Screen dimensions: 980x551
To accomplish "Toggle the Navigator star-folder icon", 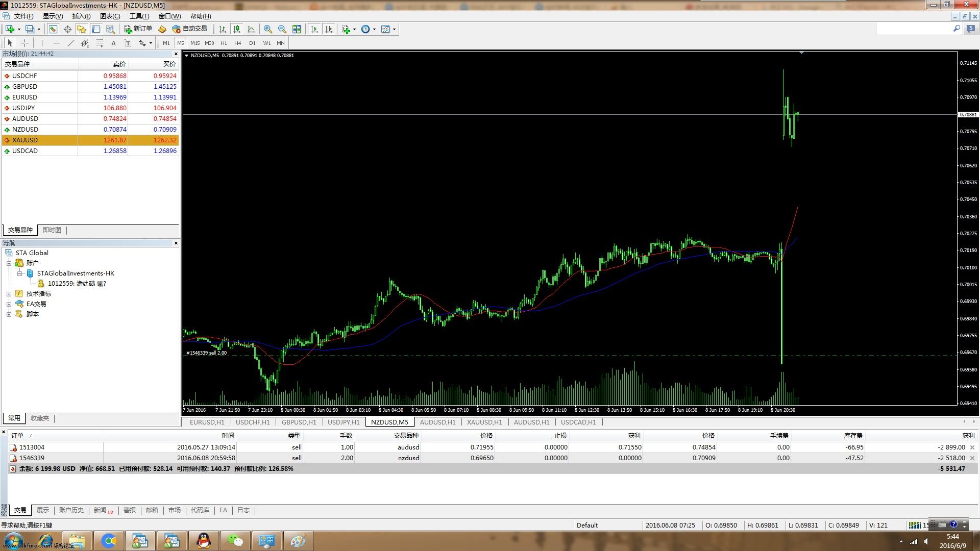I will tap(82, 29).
